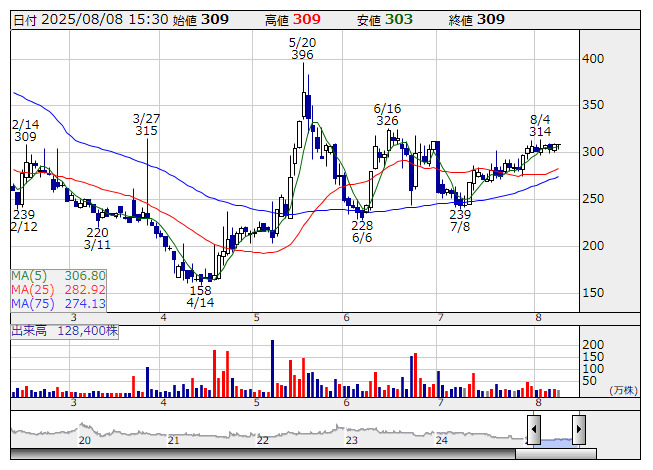Click the right range slider arrow handle
This screenshot has width=653, height=470.
coord(579,429)
